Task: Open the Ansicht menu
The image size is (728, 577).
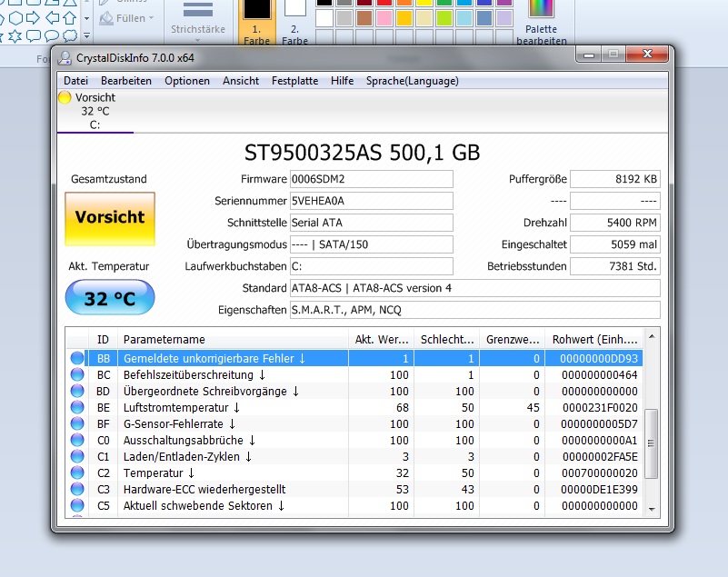Action: (x=241, y=81)
